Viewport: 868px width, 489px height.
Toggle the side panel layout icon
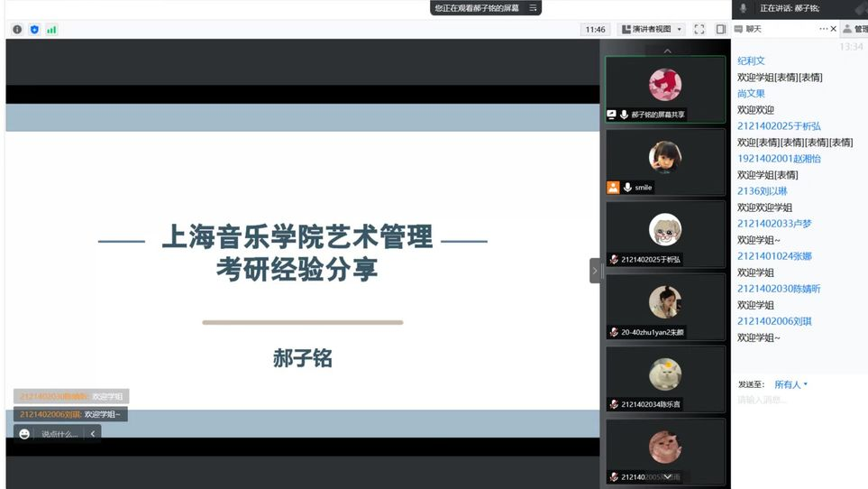click(x=720, y=30)
